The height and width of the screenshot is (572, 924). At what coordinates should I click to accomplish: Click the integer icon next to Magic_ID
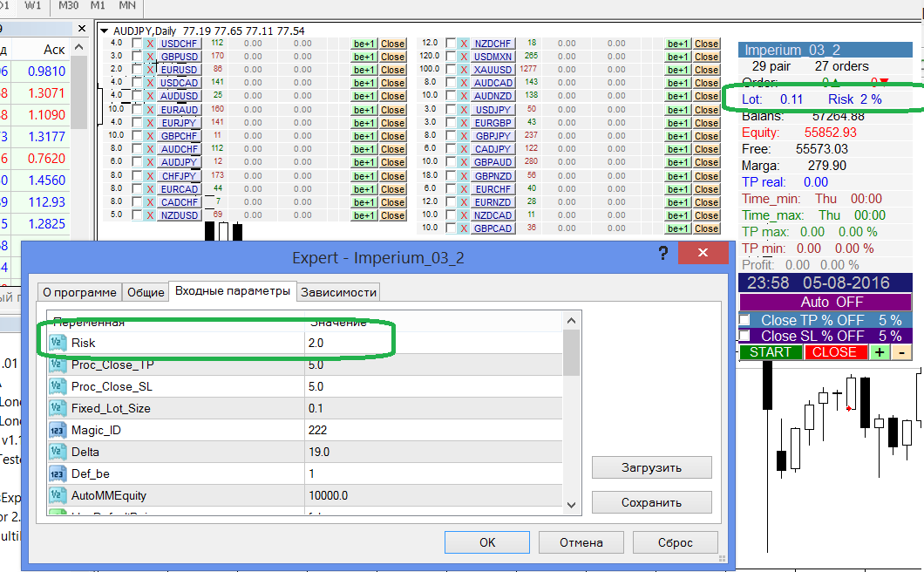pyautogui.click(x=58, y=430)
